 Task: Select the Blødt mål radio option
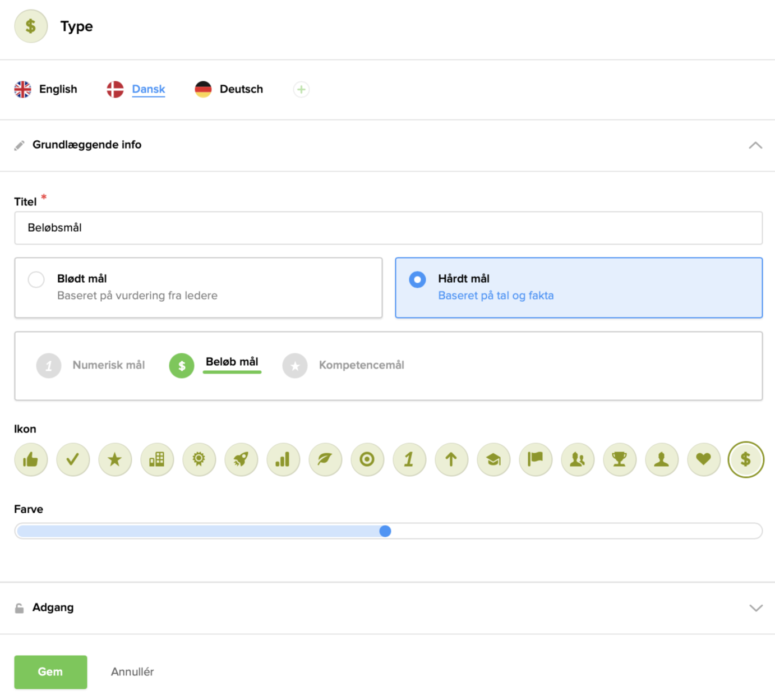pyautogui.click(x=36, y=279)
